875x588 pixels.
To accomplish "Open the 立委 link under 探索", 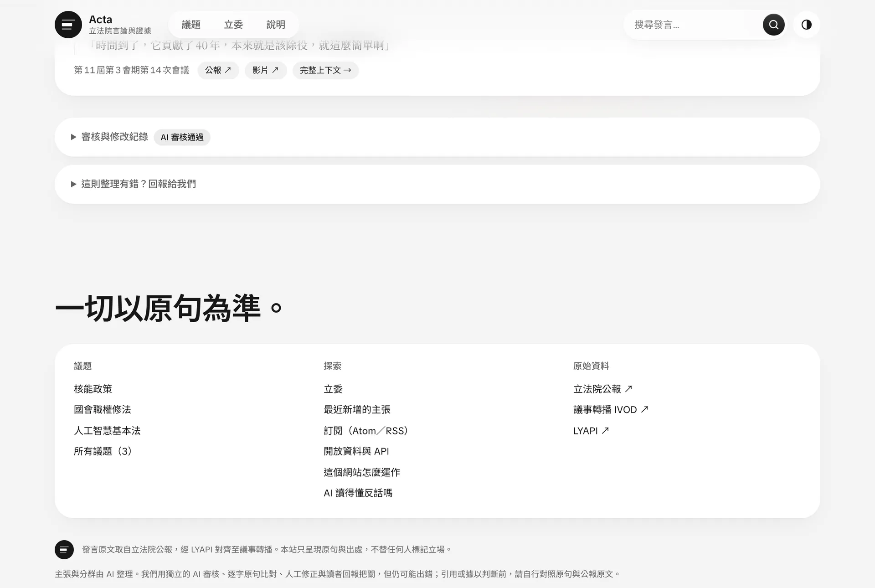I will [x=333, y=389].
